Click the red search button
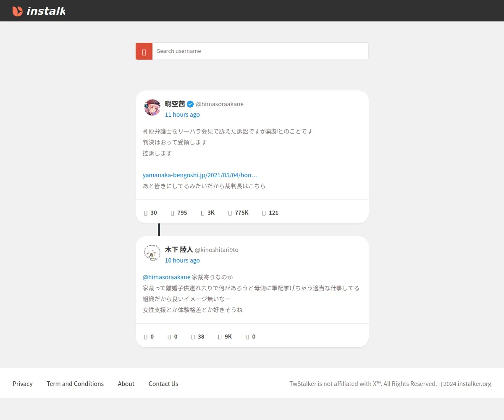This screenshot has width=504, height=420. click(x=144, y=51)
